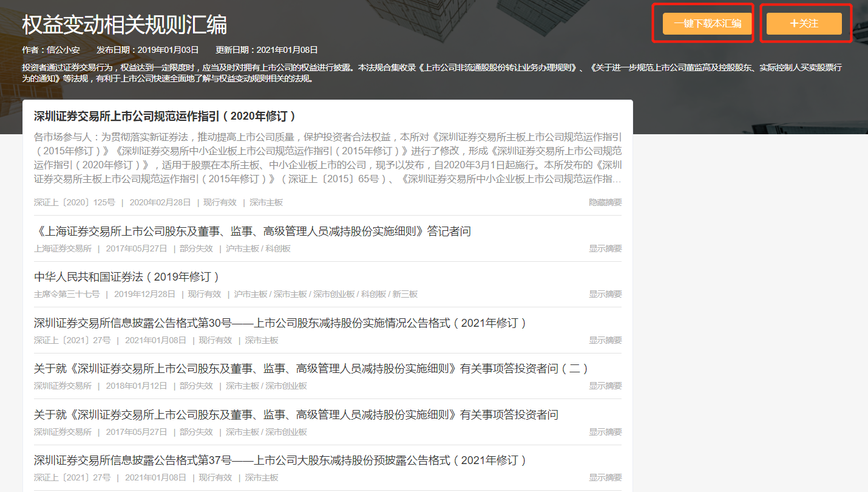Click 现行有效 status under 证券法

click(205, 294)
